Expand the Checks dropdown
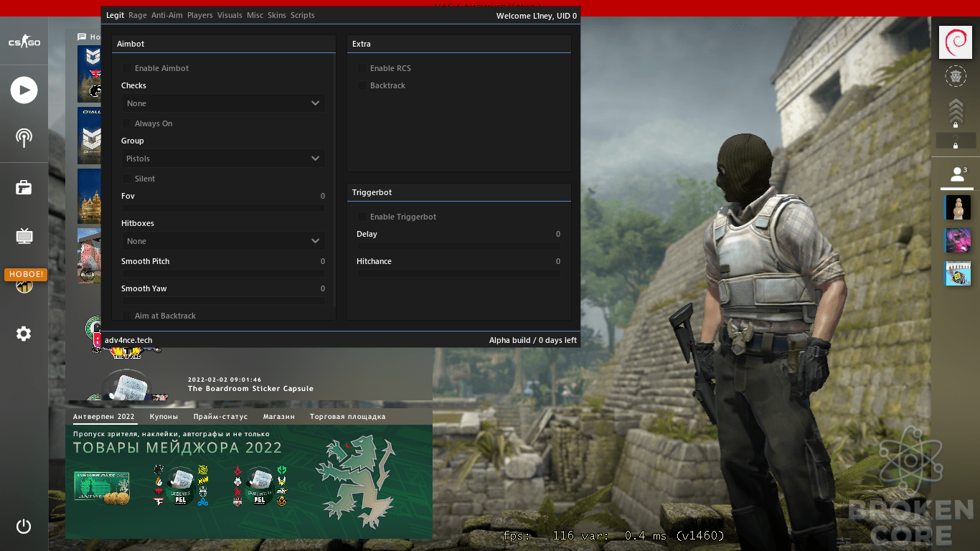The width and height of the screenshot is (980, 551). coord(223,103)
